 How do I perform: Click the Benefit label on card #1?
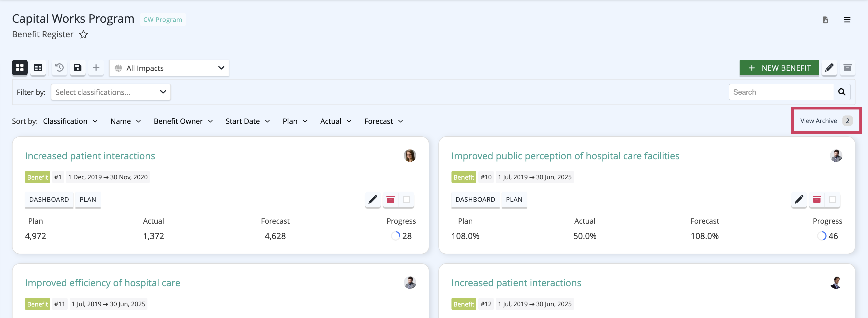point(37,177)
